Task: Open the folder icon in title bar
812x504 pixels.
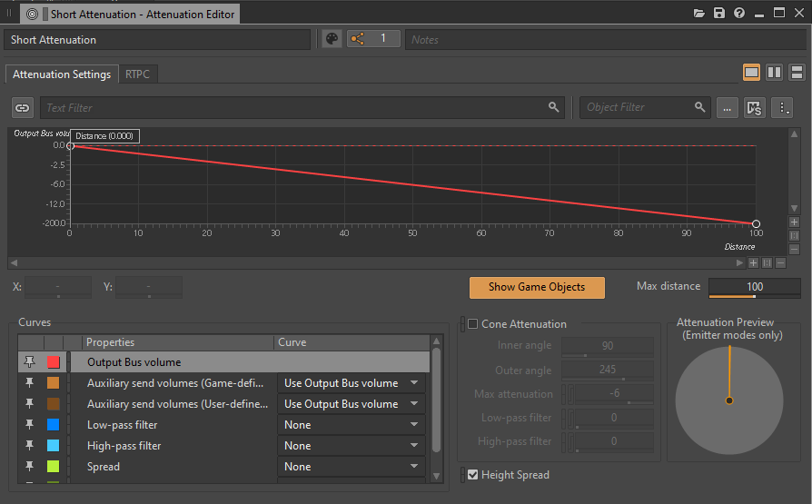Action: click(x=699, y=14)
